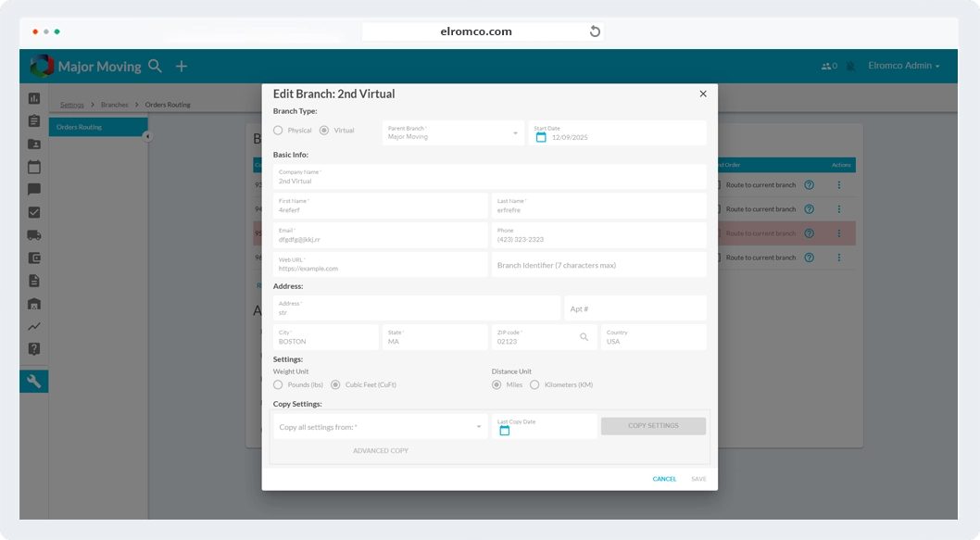Click the ZIP code search magnifier icon

(x=584, y=337)
